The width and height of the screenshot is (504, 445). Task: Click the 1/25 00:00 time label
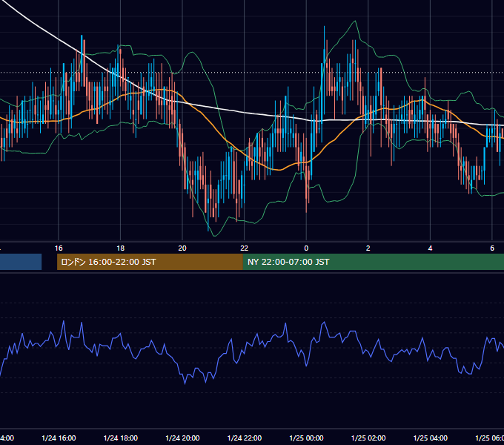306,438
